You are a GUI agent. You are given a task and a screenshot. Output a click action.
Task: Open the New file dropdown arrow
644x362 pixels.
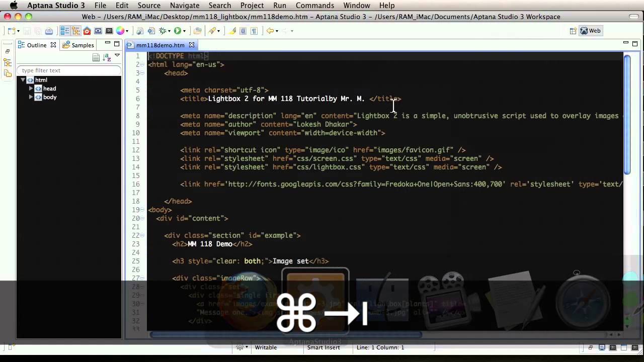[x=18, y=31]
